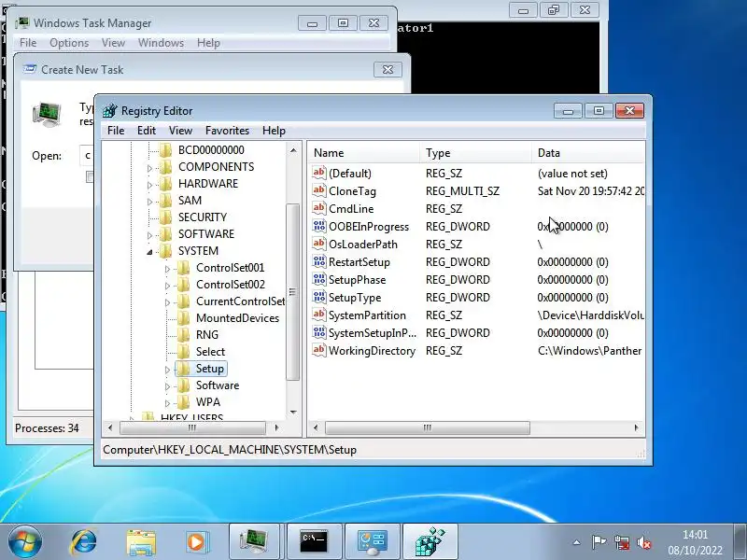
Task: Open Registry Editor Help menu
Action: click(274, 131)
